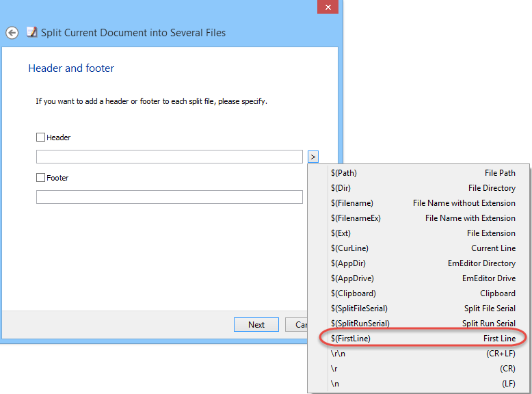Select $(FirstLine) First Line entry
Screen dimensions: 532x394
[x=418, y=339]
